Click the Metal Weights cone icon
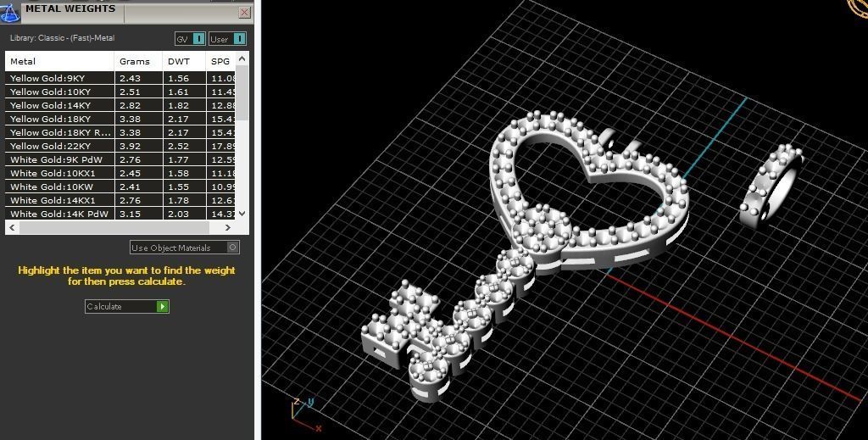This screenshot has height=440, width=868. coord(9,12)
